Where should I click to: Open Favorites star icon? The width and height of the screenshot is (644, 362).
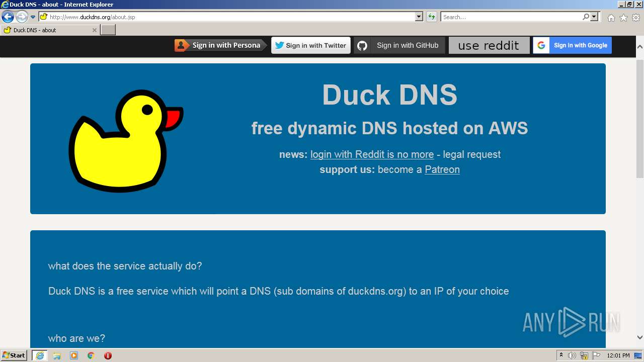coord(623,18)
